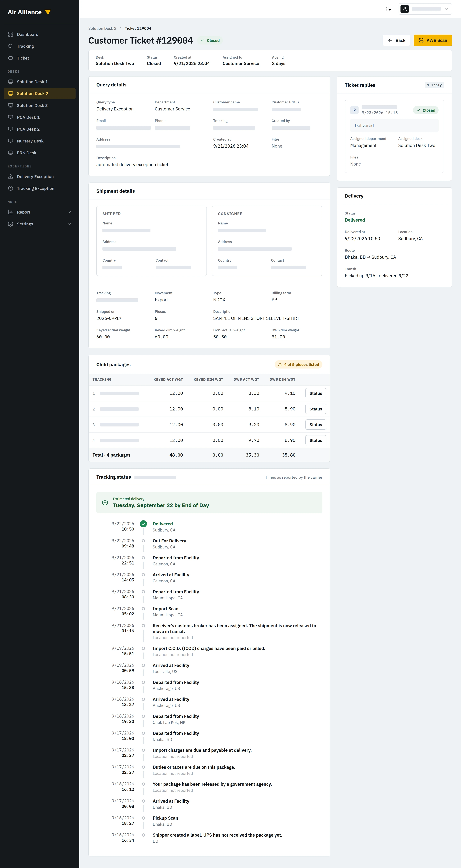Click the reply author avatar icon
461x868 pixels.
pyautogui.click(x=354, y=110)
